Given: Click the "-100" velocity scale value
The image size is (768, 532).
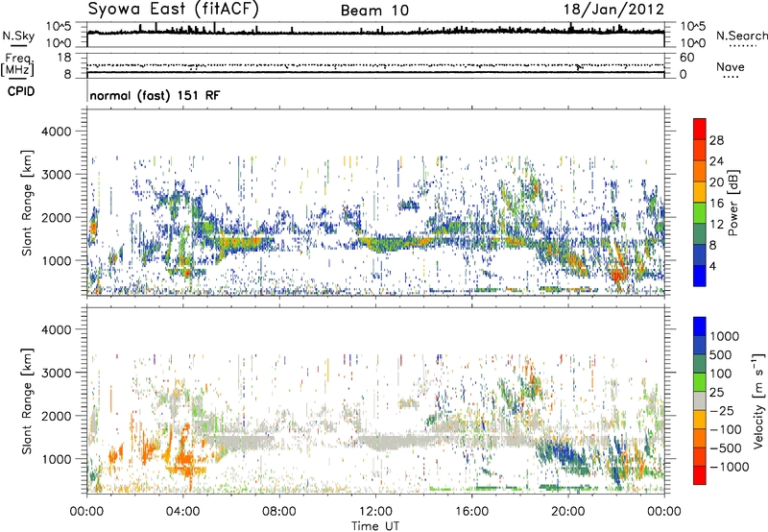Looking at the screenshot, I should click(726, 429).
